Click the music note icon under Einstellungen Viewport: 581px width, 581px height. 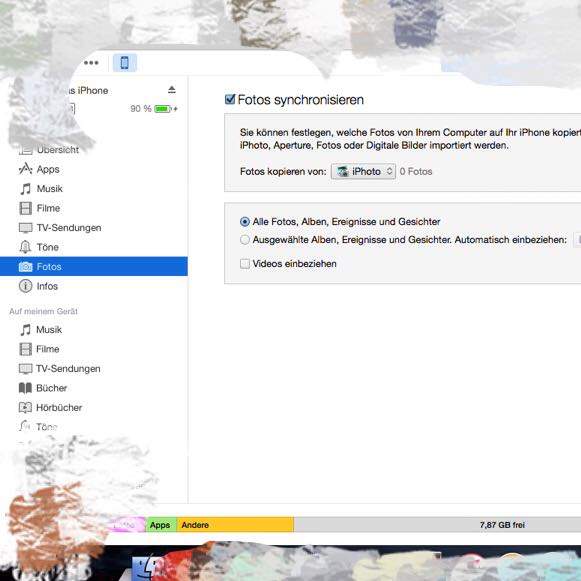25,189
